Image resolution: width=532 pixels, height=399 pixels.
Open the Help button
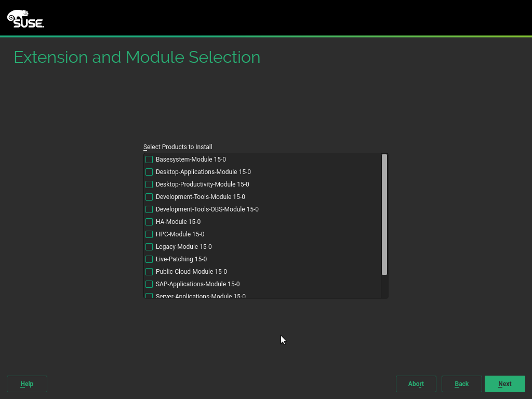[x=27, y=384]
